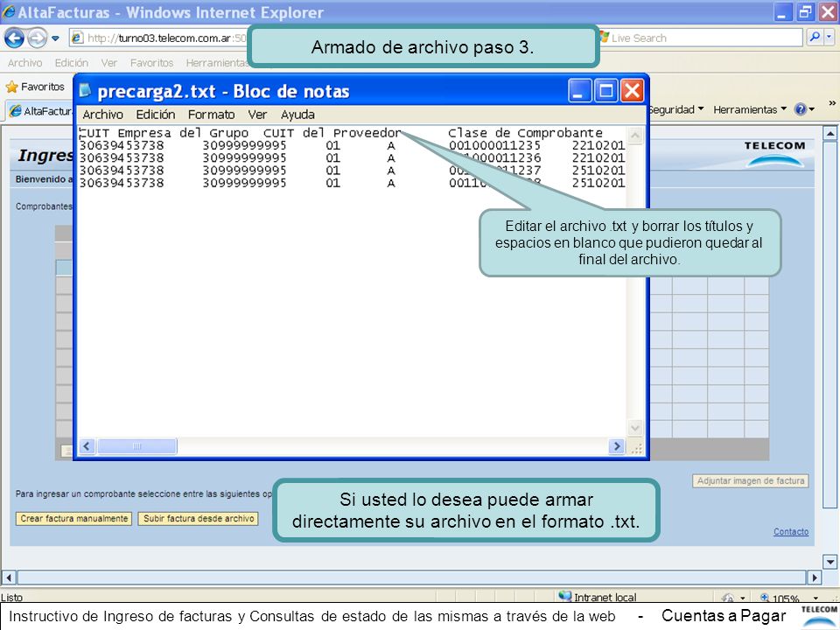Click the Live Search input field
The width and height of the screenshot is (840, 630).
click(701, 38)
